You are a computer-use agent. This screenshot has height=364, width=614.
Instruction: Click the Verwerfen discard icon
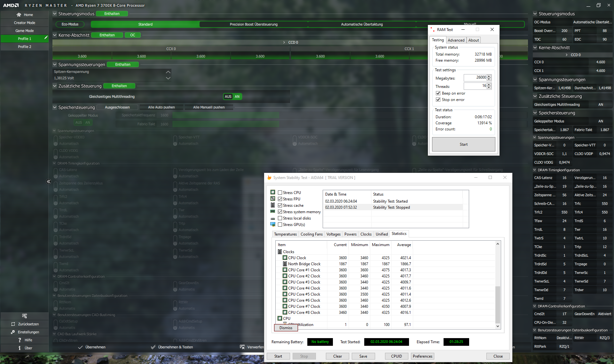[x=242, y=347]
